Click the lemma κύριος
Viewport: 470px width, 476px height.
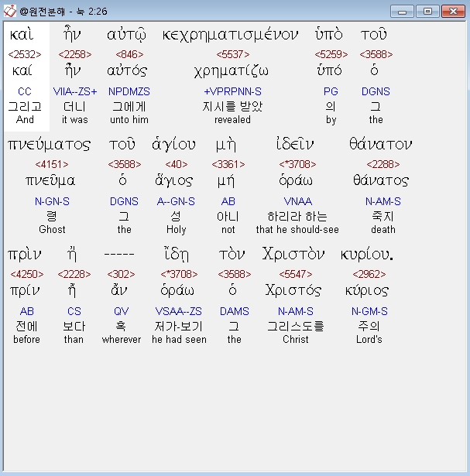click(x=367, y=291)
